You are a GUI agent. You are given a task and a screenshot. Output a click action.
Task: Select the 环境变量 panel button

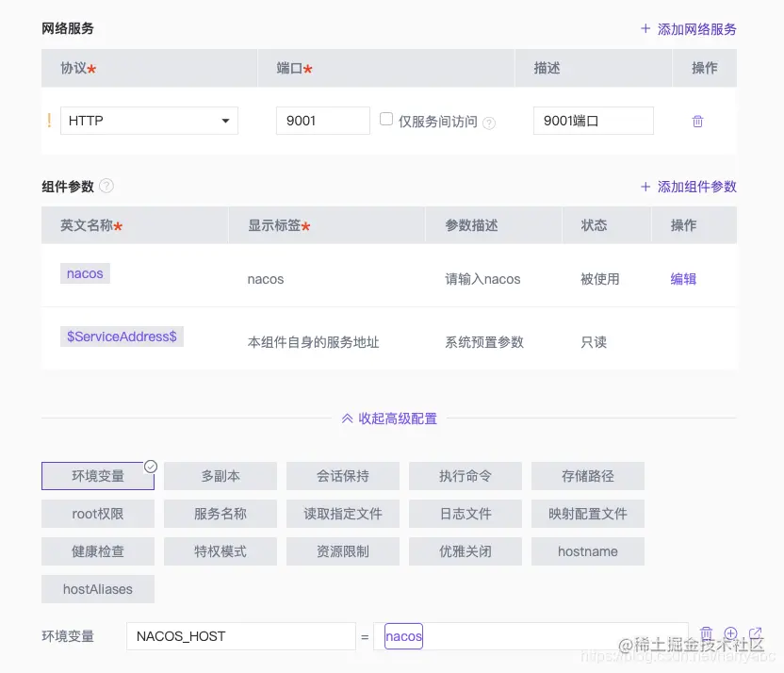tap(97, 477)
